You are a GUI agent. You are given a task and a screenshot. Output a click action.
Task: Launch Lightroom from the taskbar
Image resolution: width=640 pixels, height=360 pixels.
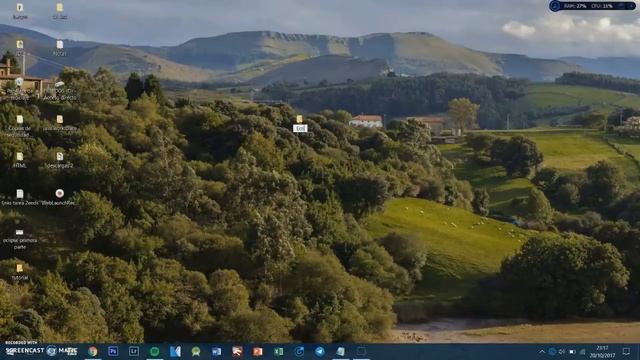(134, 351)
